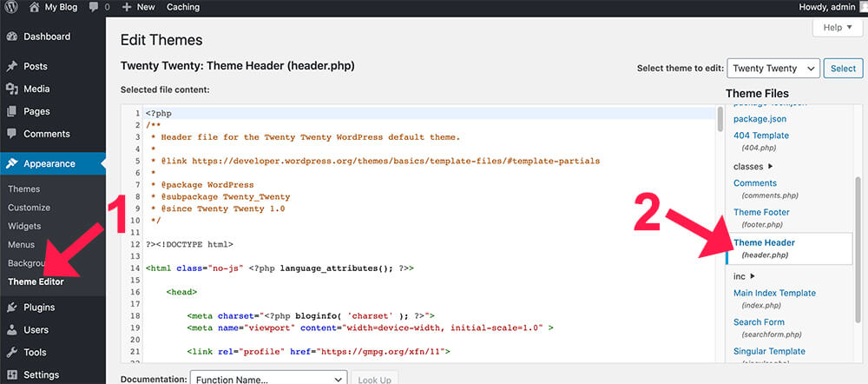Click the Comments speech bubble sidebar icon
The image size is (868, 384).
(11, 134)
